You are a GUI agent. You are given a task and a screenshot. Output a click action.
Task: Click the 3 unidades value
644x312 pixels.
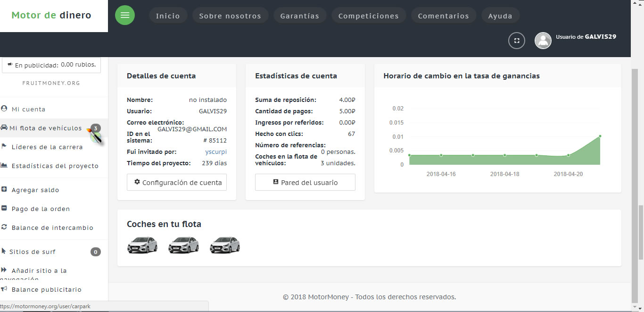(338, 163)
